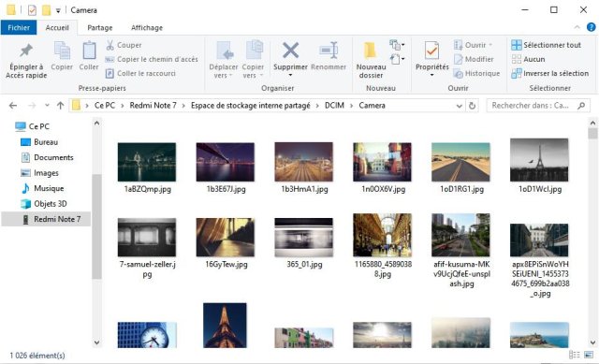Select Bureau in navigation pane
The height and width of the screenshot is (364, 599).
(39, 142)
